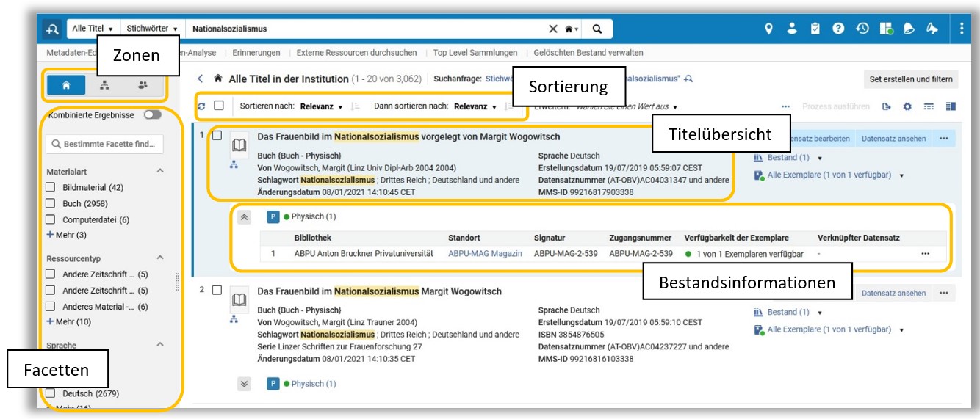Open the announcements icon in header
Viewport: 980px width, 419px height.
pos(909,29)
